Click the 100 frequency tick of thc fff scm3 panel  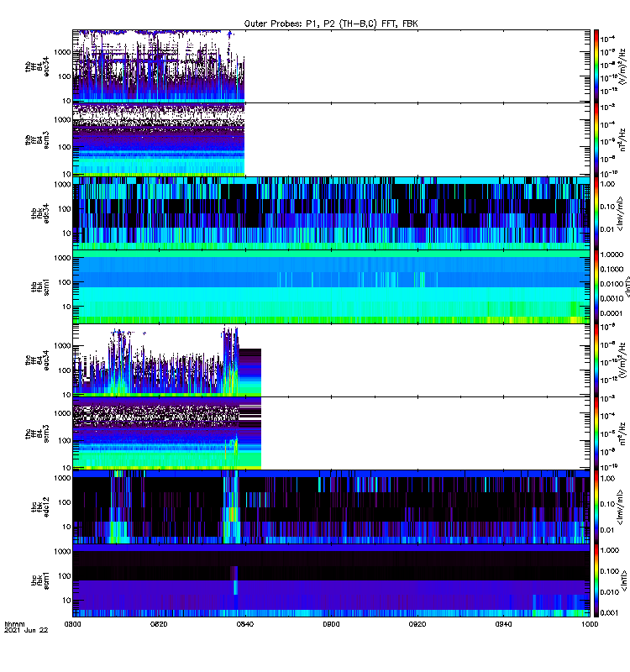pyautogui.click(x=65, y=440)
